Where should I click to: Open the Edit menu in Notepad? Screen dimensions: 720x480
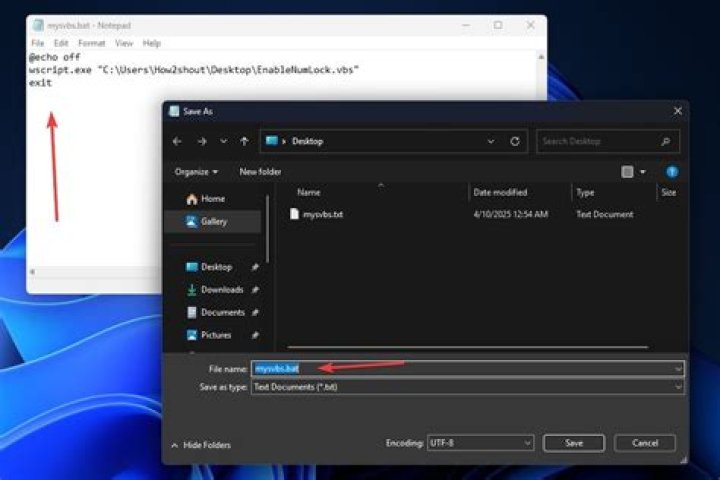[61, 44]
